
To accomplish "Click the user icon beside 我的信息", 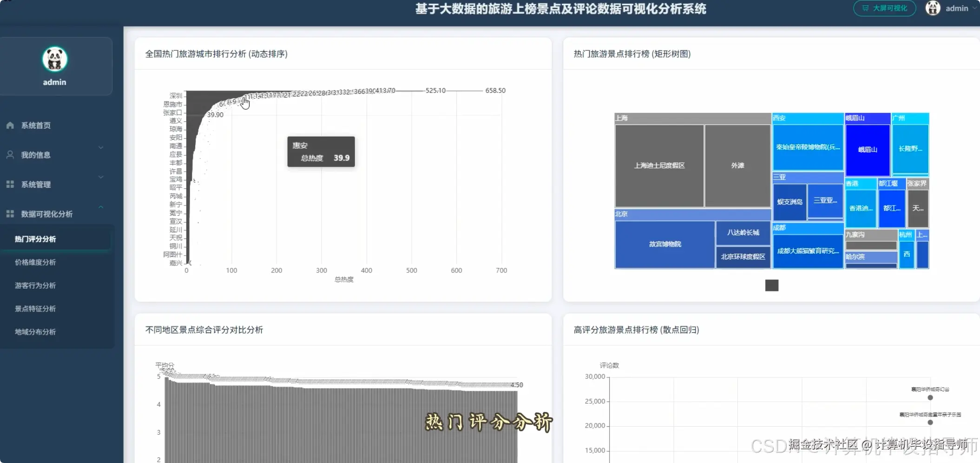I will pos(10,154).
